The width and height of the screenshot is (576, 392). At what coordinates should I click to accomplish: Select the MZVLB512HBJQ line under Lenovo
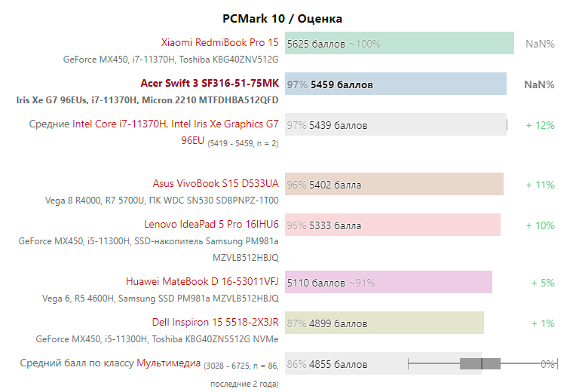246,258
